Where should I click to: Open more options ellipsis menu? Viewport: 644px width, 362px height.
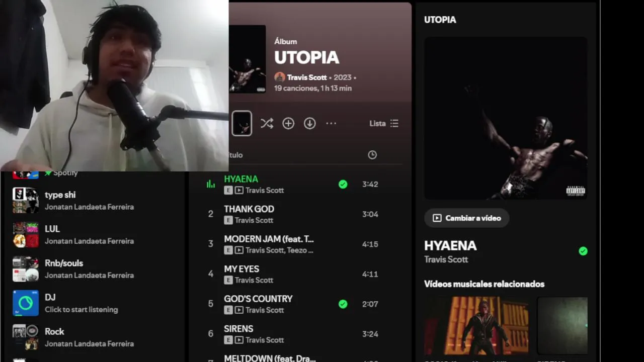(x=331, y=123)
